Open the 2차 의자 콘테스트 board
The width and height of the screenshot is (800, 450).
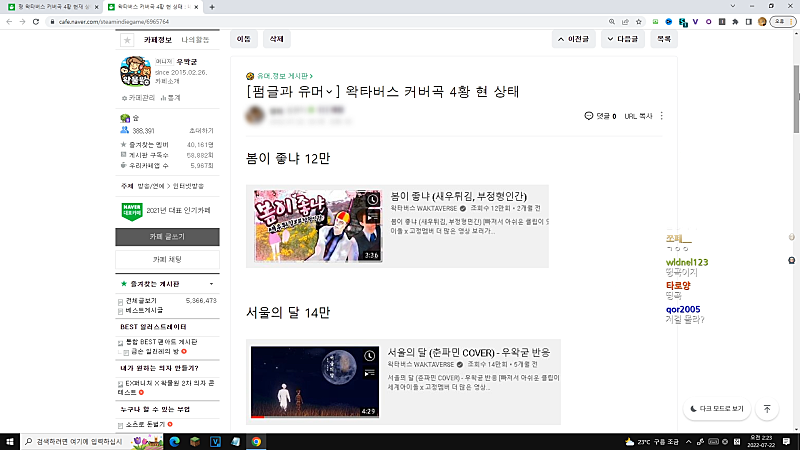166,388
